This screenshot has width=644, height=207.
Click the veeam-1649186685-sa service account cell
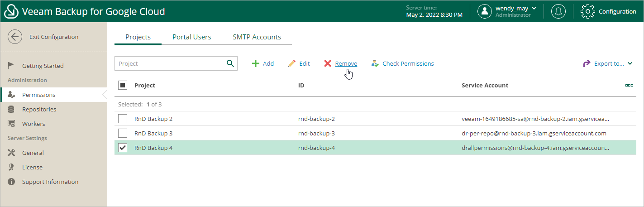coord(535,119)
